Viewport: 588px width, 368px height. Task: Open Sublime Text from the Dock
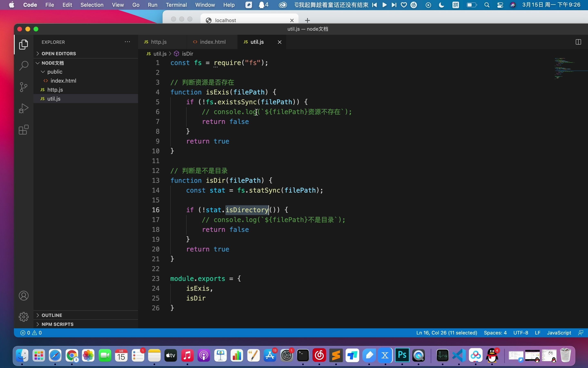(x=336, y=356)
